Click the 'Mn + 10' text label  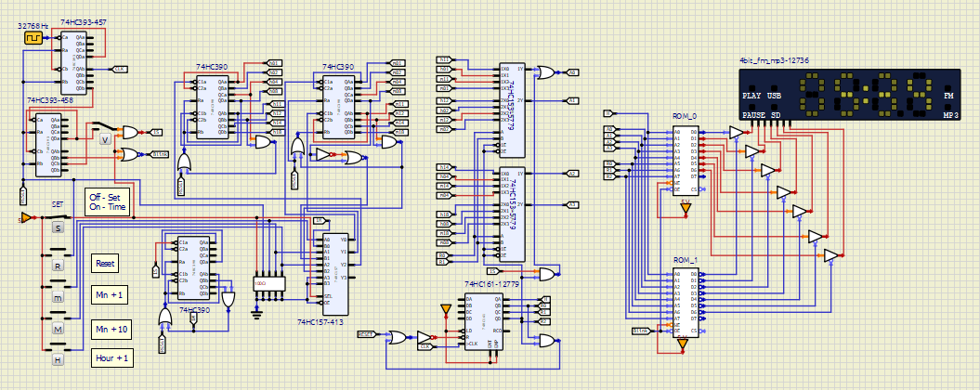113,328
